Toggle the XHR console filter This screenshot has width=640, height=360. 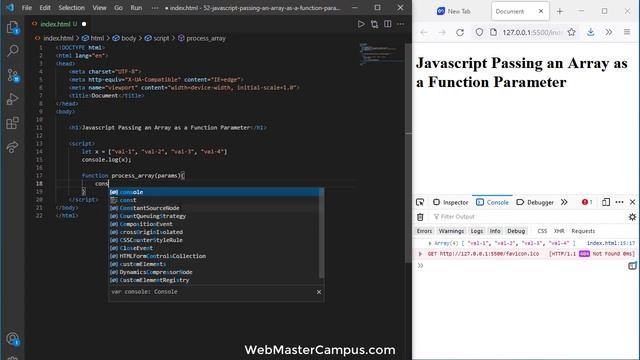click(x=559, y=231)
